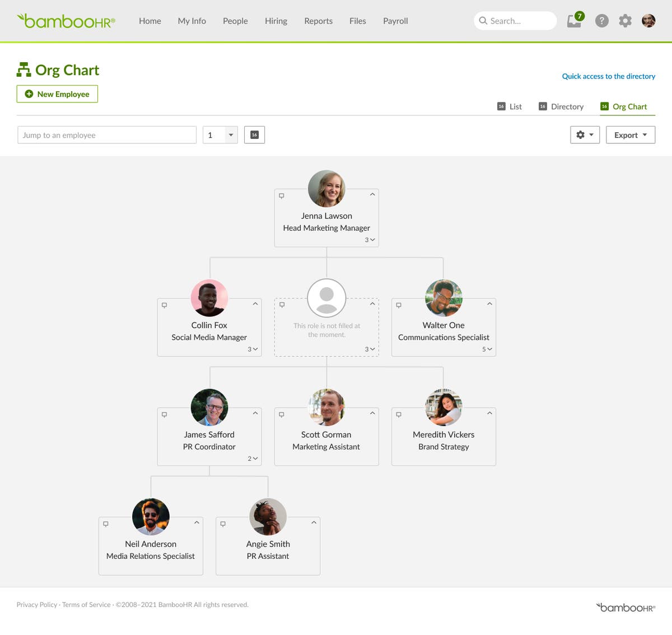The height and width of the screenshot is (635, 672).
Task: Click the settings gear in the top header
Action: 625,21
